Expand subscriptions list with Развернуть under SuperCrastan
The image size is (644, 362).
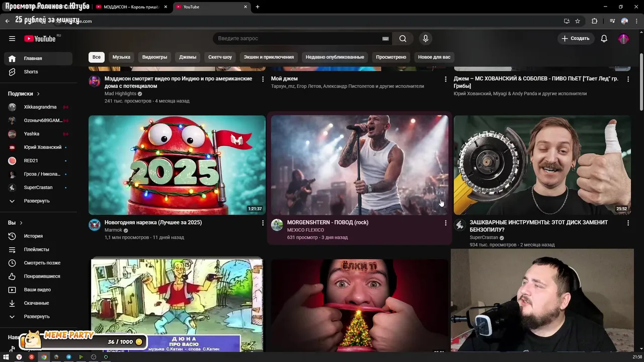38,201
